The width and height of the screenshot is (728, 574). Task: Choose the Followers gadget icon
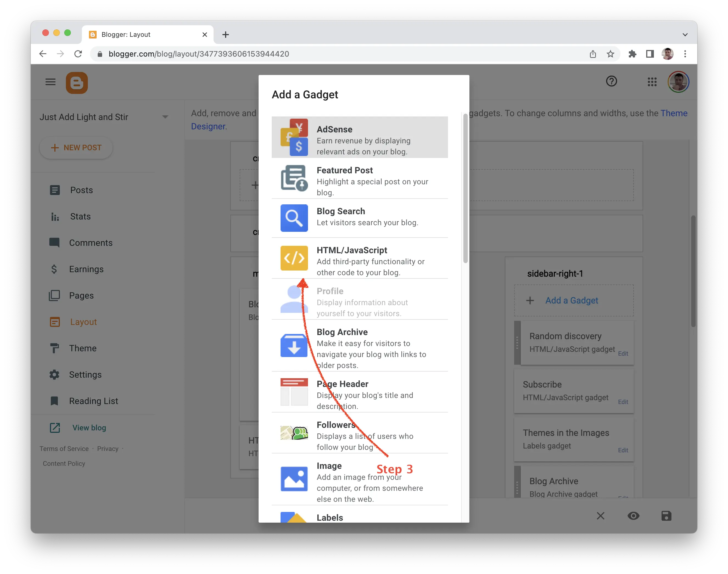(x=294, y=433)
